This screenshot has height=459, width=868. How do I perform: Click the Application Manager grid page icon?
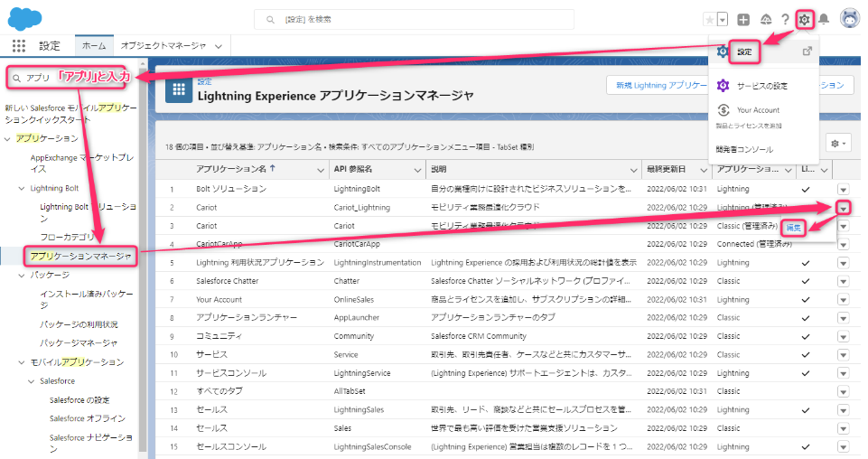tap(179, 89)
